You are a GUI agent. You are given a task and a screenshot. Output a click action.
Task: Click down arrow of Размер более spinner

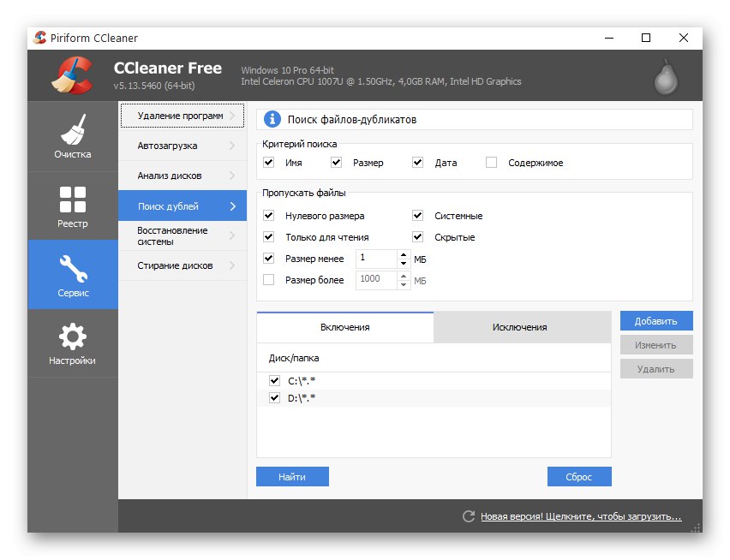coord(404,284)
